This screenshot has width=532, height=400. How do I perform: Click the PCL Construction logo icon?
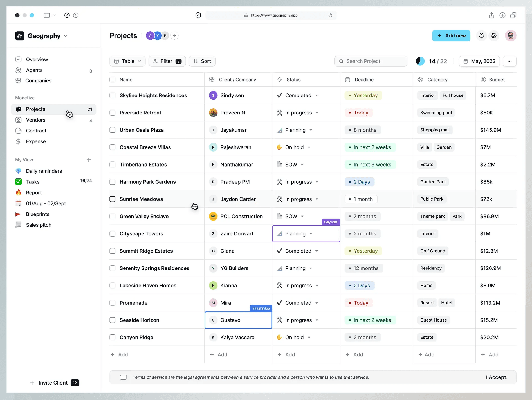(x=213, y=216)
